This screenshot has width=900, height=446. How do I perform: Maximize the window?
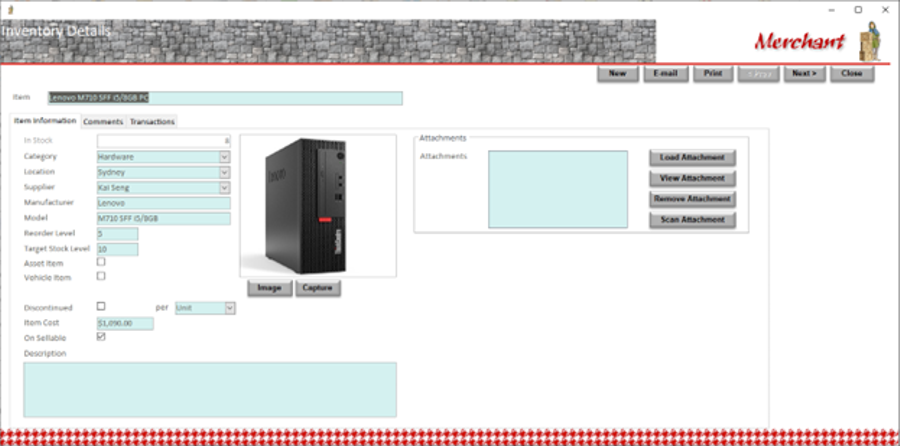click(x=858, y=10)
